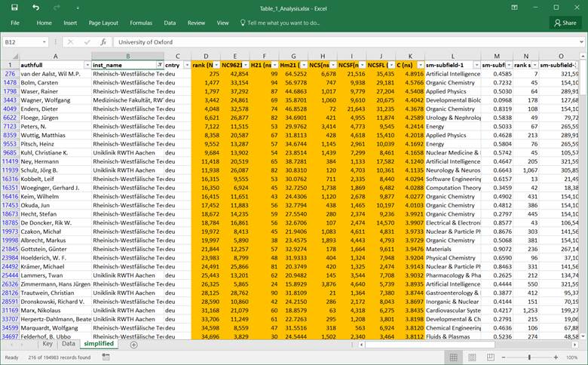Click the Undo arrow icon
The height and width of the screenshot is (365, 588).
tap(35, 8)
